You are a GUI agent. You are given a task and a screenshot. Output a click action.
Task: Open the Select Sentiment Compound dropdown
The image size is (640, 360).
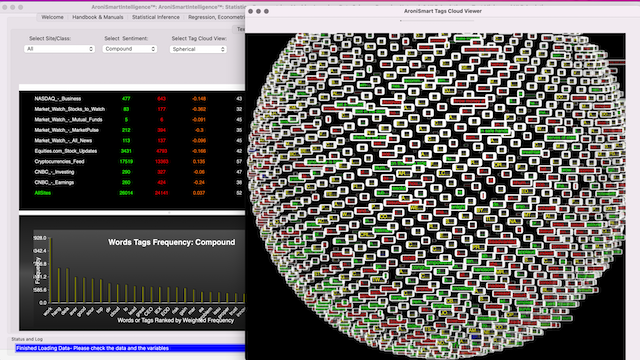coord(129,49)
